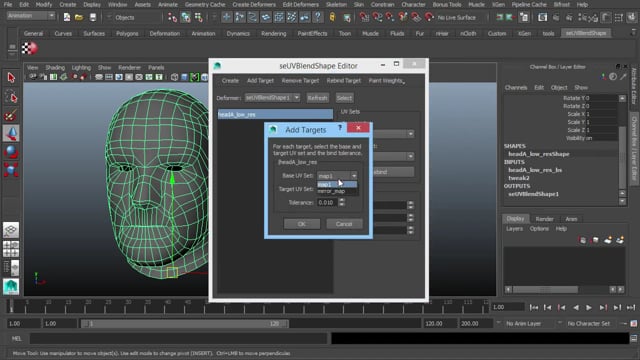Click the Save Scene icon
Viewport: 640px width, 360px height.
[x=93, y=17]
